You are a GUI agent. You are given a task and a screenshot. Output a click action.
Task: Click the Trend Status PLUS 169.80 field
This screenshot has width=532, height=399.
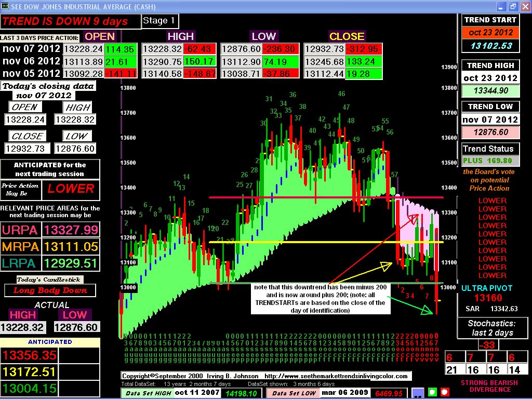point(488,161)
